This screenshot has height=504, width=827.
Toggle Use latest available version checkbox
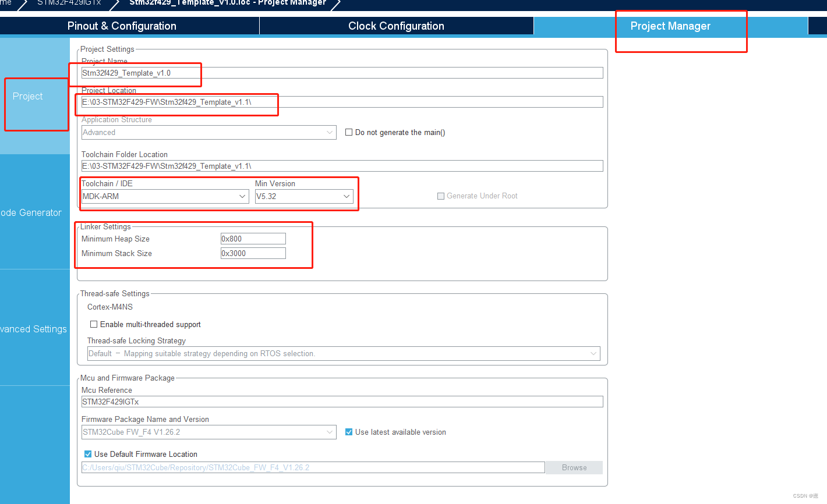(349, 432)
